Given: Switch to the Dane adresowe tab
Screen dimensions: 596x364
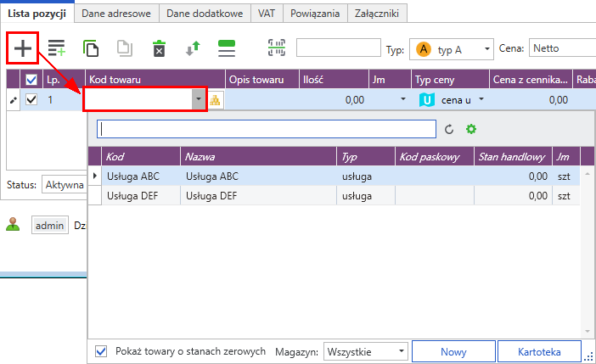Looking at the screenshot, I should (x=116, y=14).
